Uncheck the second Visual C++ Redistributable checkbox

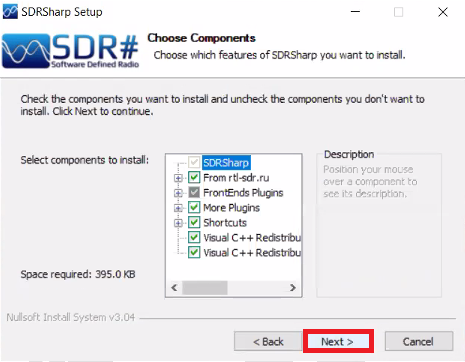pos(194,252)
